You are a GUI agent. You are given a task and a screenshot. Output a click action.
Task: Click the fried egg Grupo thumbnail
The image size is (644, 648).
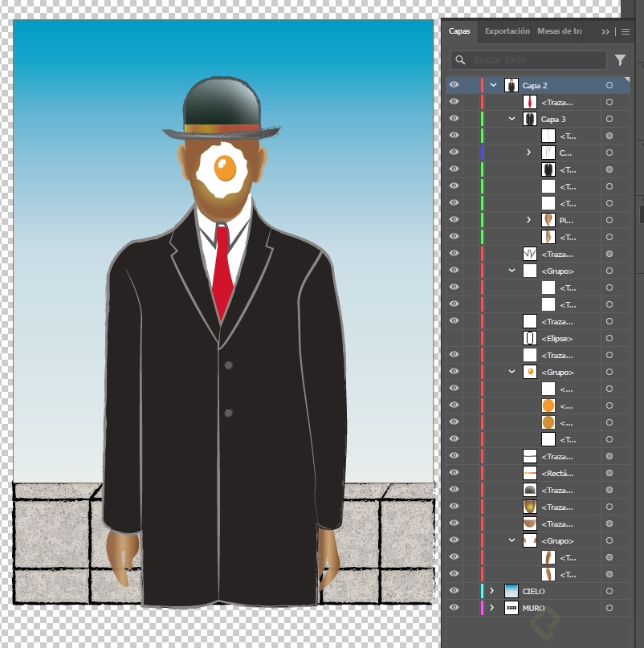(530, 372)
